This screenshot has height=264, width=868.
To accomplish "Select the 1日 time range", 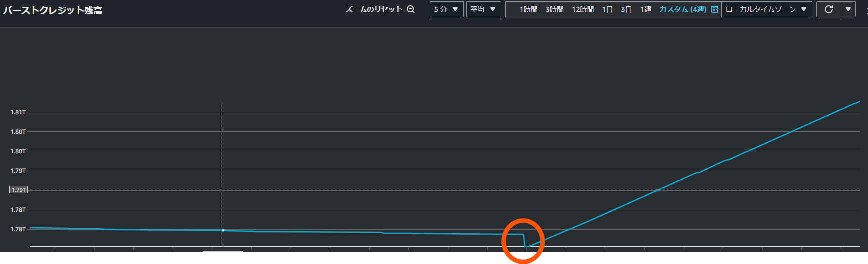I will tap(607, 9).
